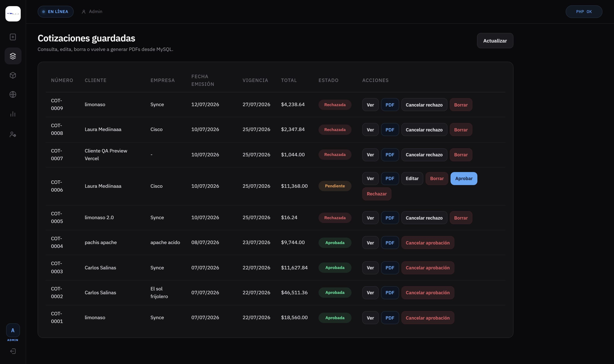Click the company logo at top left
The height and width of the screenshot is (364, 614).
coord(13,14)
